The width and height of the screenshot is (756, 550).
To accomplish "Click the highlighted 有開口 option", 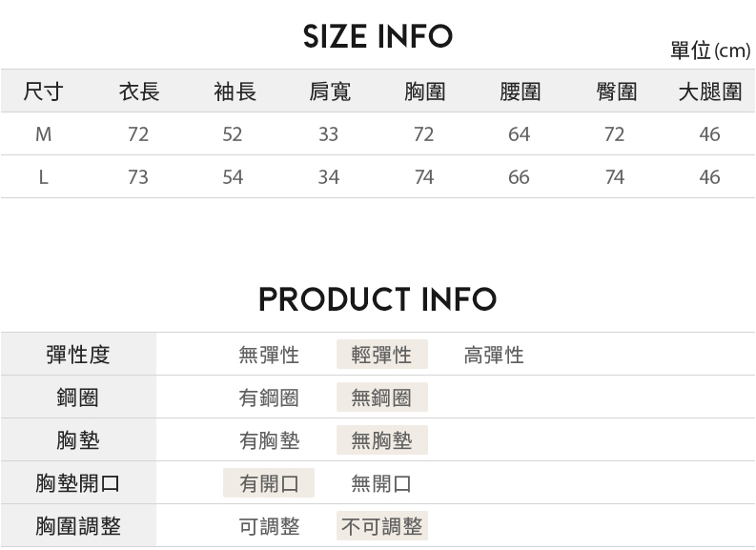I will (269, 483).
